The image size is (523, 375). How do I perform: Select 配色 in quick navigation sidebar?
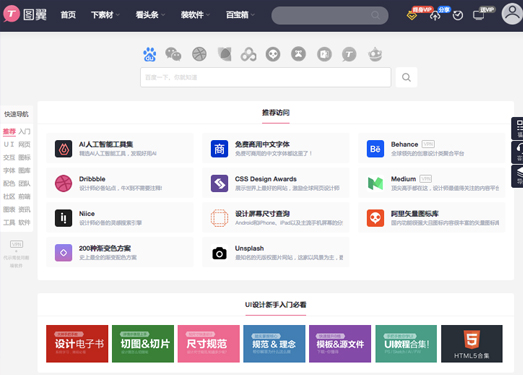(x=9, y=183)
